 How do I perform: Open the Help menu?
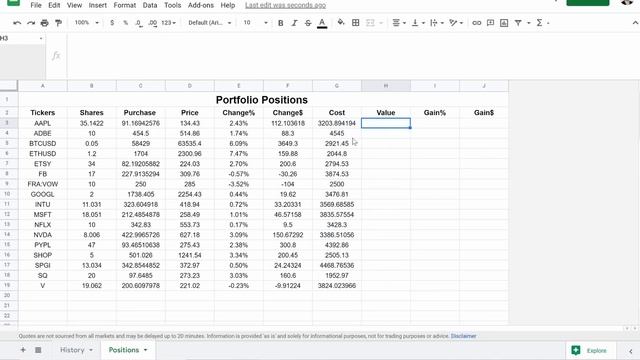[x=228, y=5]
